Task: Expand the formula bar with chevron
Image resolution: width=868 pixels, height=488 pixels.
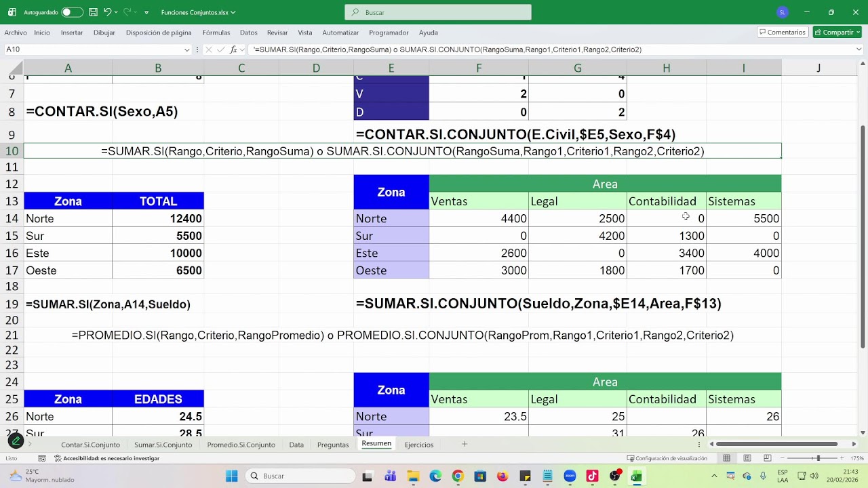Action: [x=858, y=49]
